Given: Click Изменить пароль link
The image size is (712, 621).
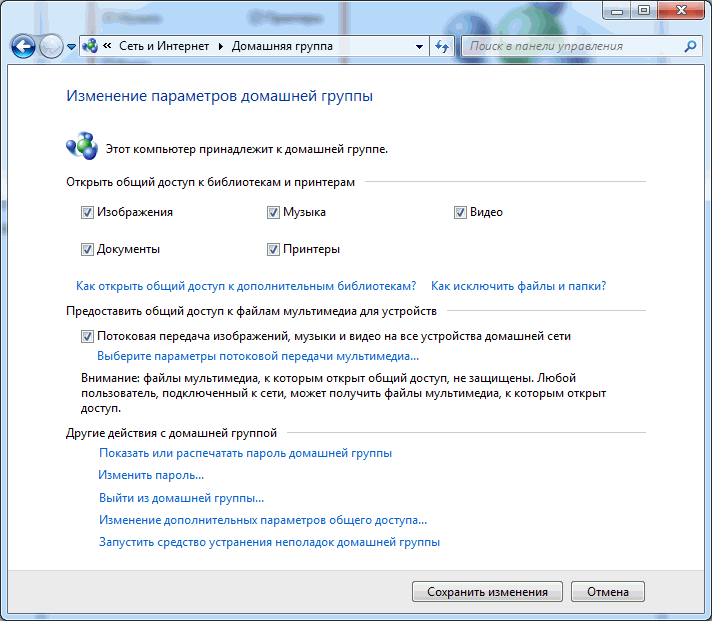Looking at the screenshot, I should (x=151, y=475).
